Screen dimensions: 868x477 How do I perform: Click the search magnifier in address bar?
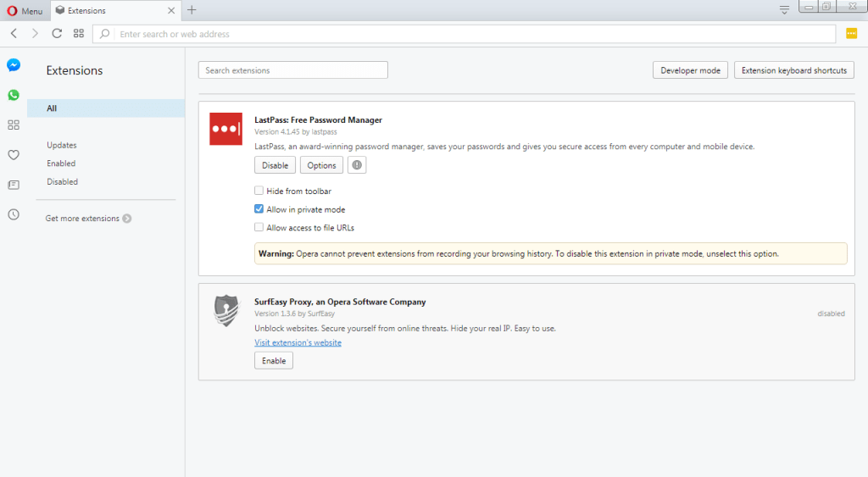coord(104,34)
